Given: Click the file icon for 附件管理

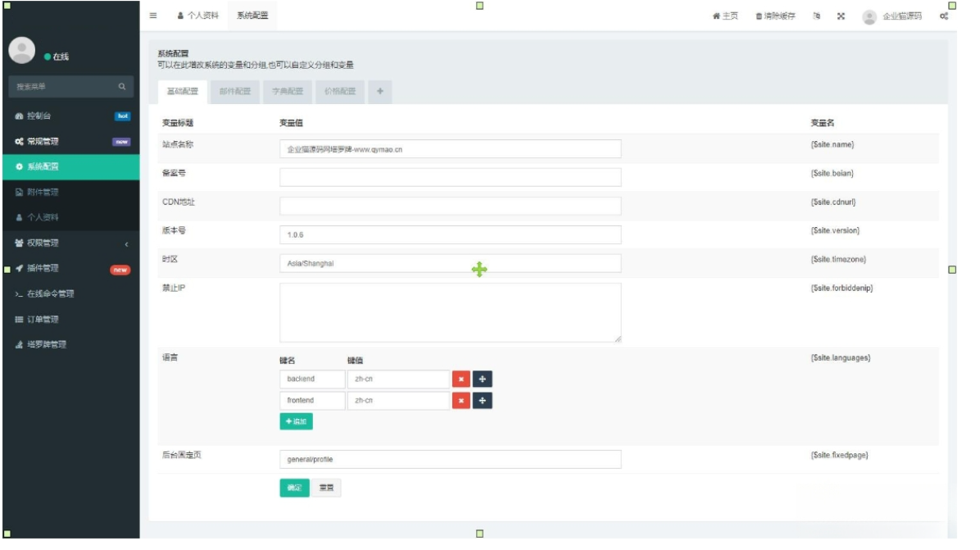Looking at the screenshot, I should point(19,193).
